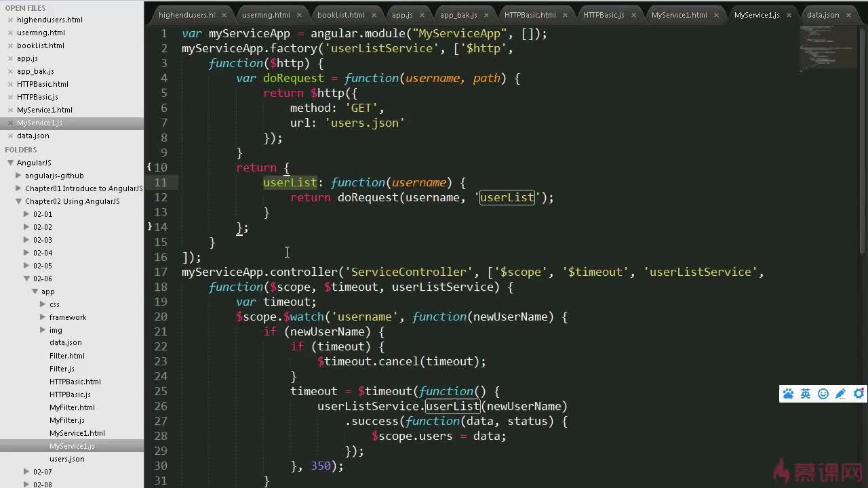
Task: Close the bookList.html tab via its X
Action: tap(373, 15)
